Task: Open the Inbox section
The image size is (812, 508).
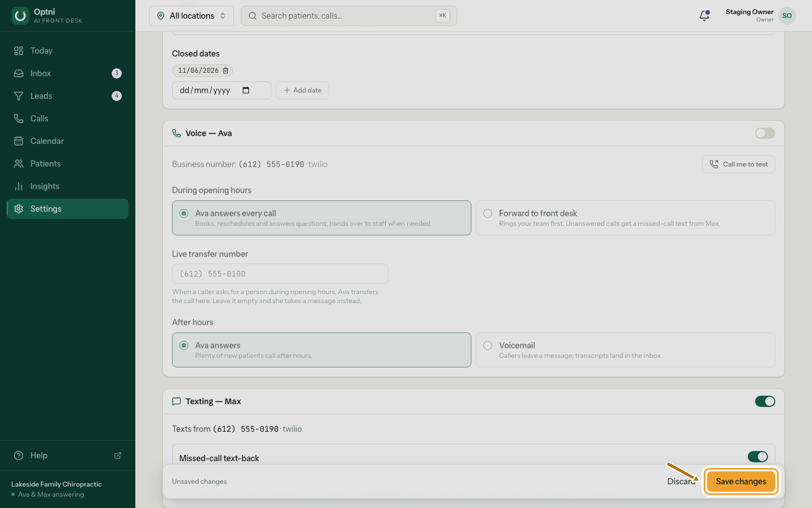Action: click(68, 73)
